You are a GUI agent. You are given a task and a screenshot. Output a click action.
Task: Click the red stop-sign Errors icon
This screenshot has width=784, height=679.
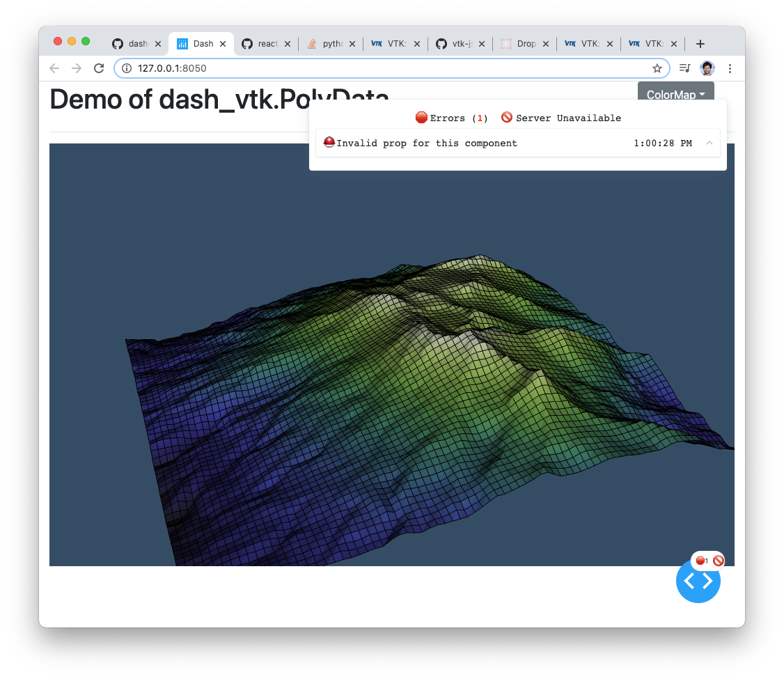pyautogui.click(x=421, y=117)
